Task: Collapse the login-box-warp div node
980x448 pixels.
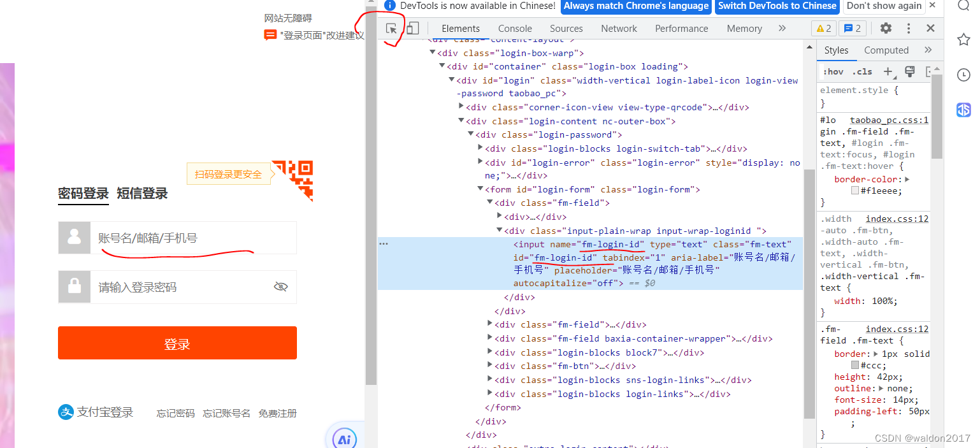Action: click(x=433, y=53)
